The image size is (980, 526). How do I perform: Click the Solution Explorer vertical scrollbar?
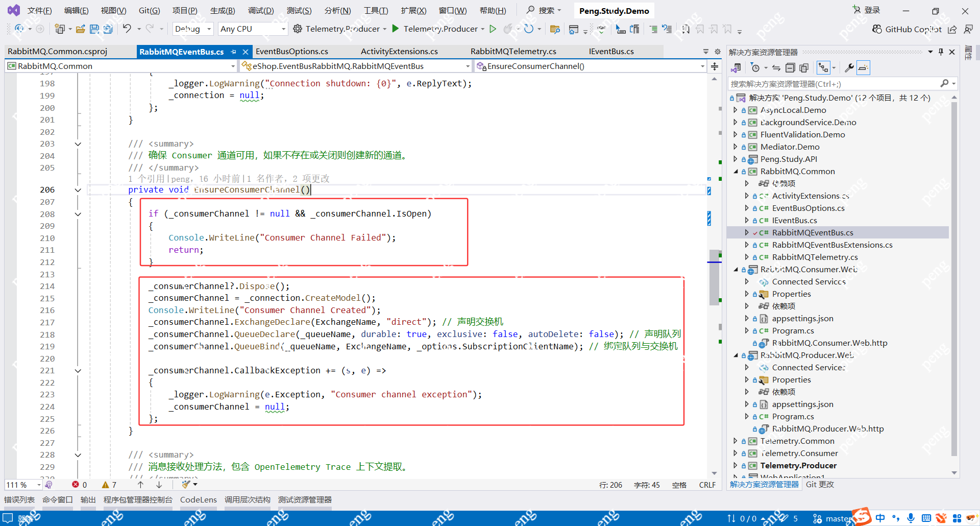[954, 278]
